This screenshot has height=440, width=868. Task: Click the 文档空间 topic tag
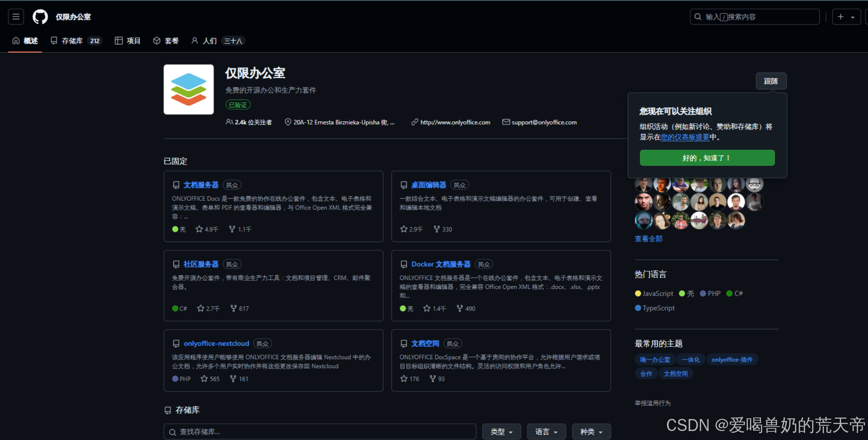coord(676,374)
